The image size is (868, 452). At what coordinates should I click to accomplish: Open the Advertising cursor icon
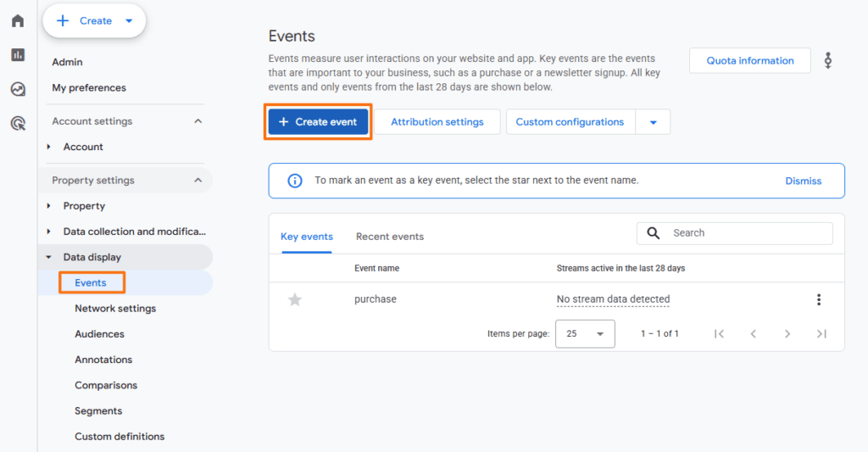point(18,124)
